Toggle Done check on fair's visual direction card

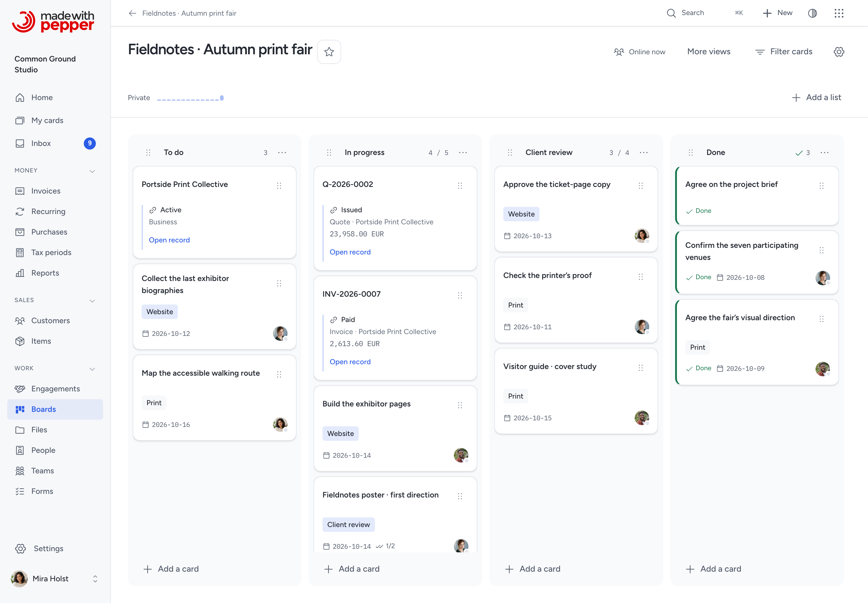pyautogui.click(x=698, y=368)
